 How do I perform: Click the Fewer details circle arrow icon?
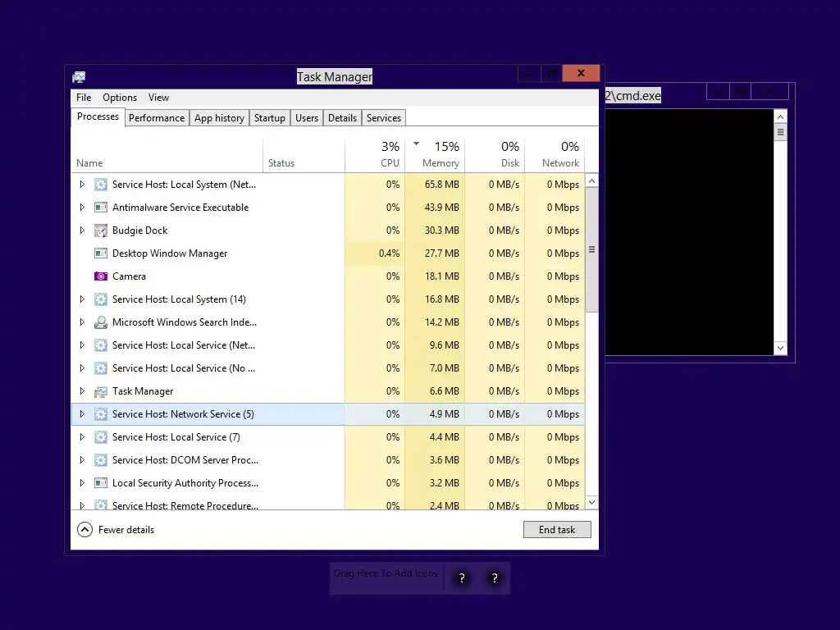(x=84, y=530)
